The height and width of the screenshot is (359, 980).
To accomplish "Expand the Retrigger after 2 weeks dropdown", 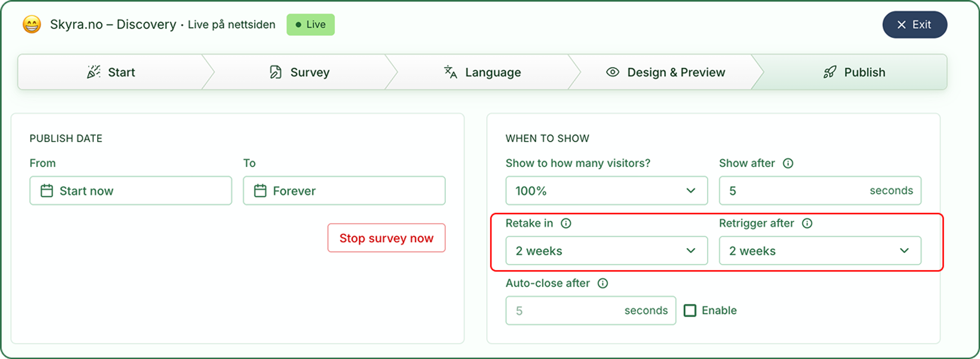I will (x=820, y=250).
